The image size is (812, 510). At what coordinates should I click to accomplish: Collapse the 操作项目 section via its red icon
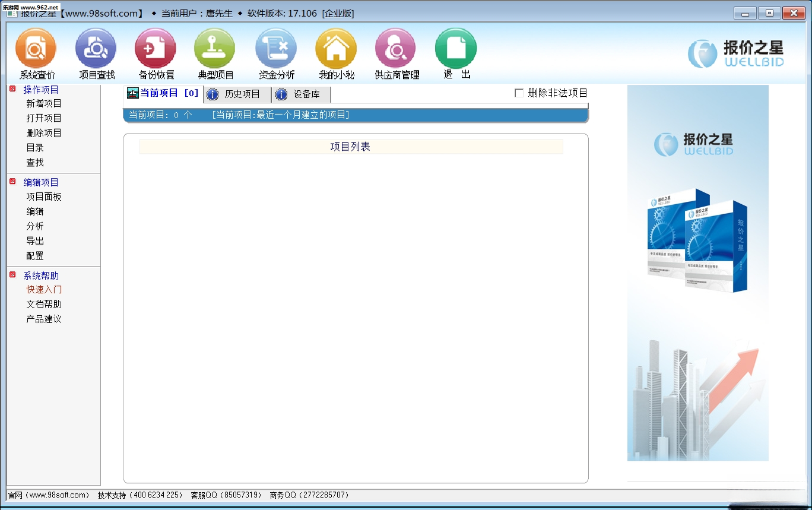pyautogui.click(x=12, y=89)
